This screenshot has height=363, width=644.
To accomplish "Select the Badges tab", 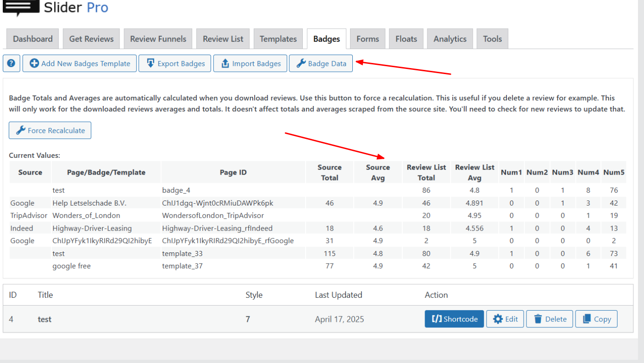I will pyautogui.click(x=326, y=39).
